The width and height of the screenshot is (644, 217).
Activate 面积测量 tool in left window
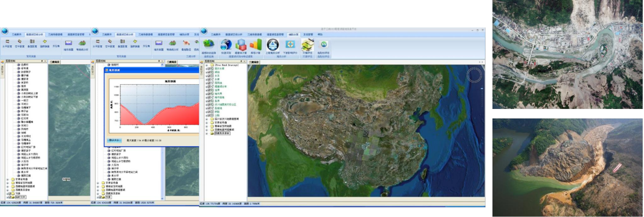[45, 44]
